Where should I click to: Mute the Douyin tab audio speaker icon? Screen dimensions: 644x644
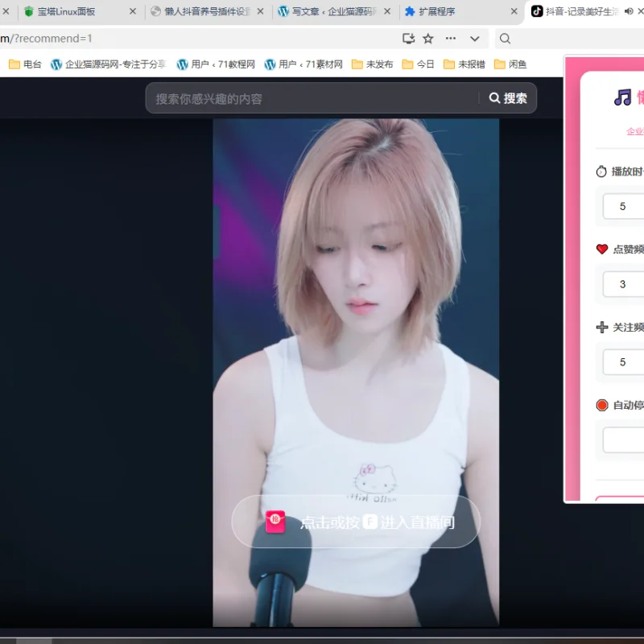point(629,11)
